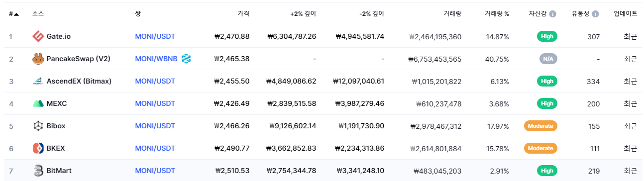Click the PancakeSwap (V2) bunny logo
This screenshot has width=644, height=181.
[x=38, y=59]
